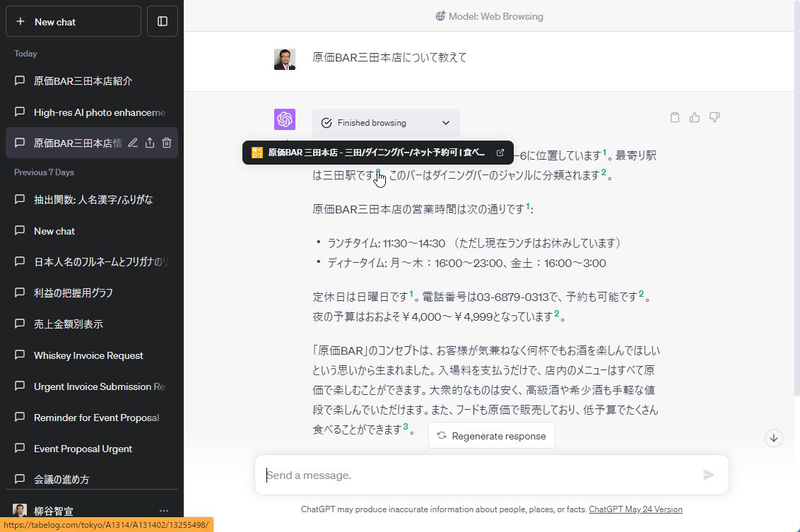Open Urgent Invoice Submission chat
800x532 pixels.
click(x=91, y=387)
